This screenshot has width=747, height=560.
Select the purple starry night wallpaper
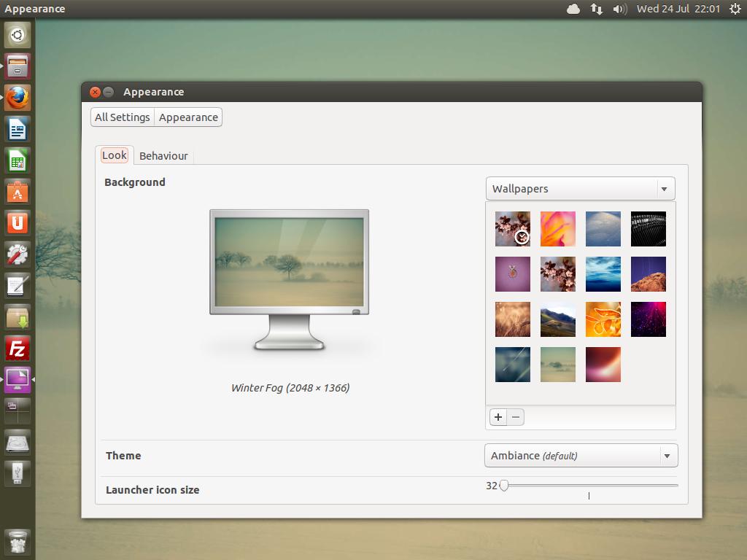click(649, 319)
